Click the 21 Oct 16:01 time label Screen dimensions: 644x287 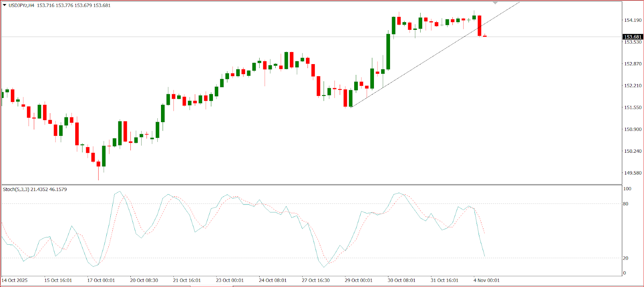[x=187, y=280]
